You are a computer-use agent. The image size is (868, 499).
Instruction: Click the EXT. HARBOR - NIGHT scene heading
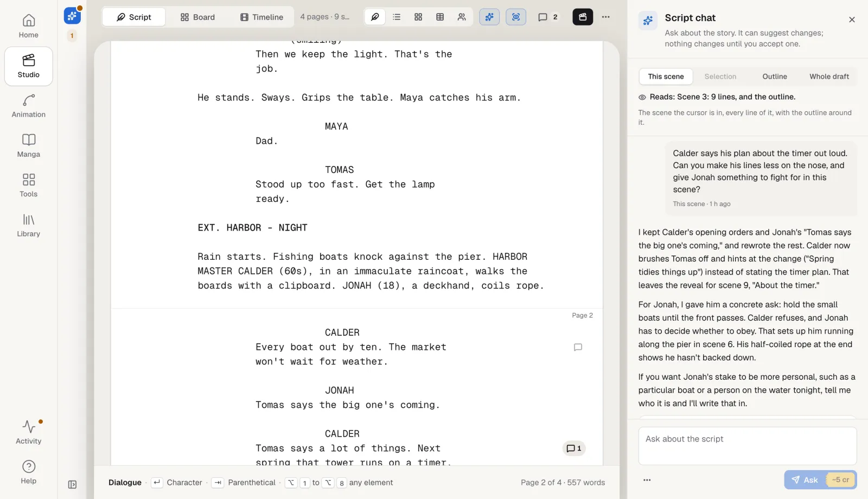click(252, 228)
